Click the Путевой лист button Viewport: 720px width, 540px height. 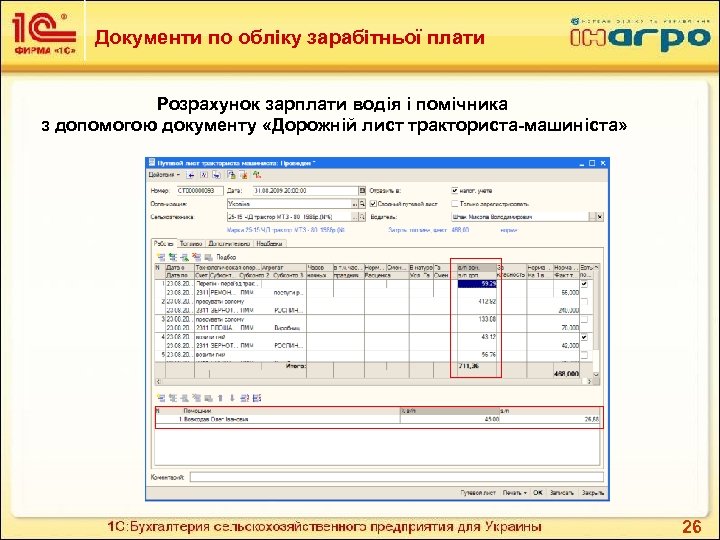tap(478, 493)
